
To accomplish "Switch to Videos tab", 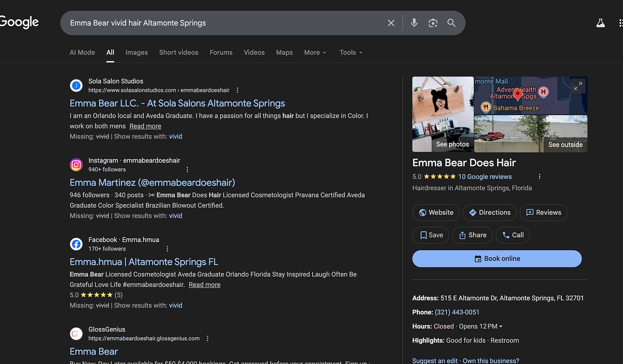I will click(x=254, y=52).
